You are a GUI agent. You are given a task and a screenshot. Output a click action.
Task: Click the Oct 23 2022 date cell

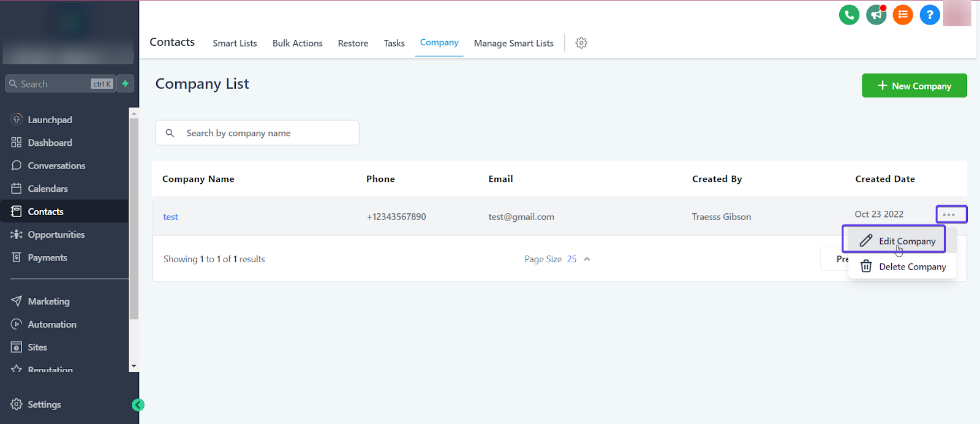coord(879,214)
